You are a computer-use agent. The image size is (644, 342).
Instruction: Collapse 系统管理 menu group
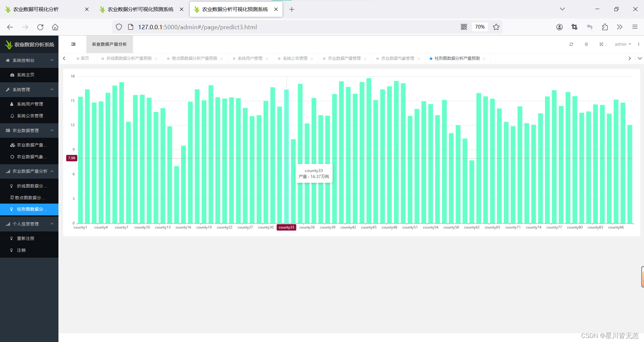click(29, 90)
